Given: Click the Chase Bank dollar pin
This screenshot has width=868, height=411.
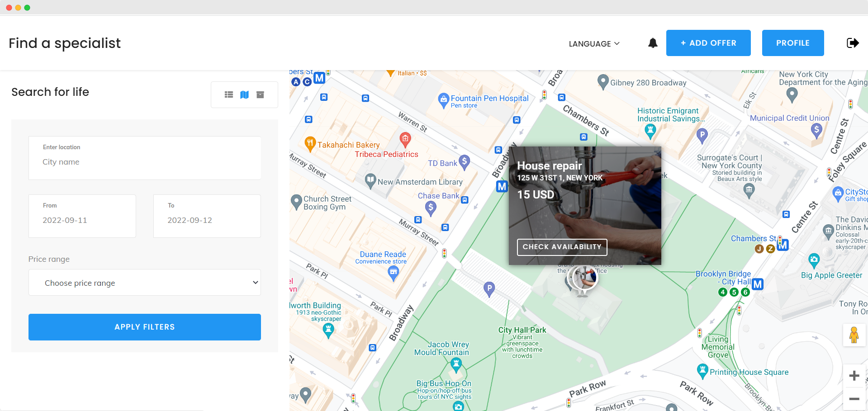Looking at the screenshot, I should pos(431,208).
